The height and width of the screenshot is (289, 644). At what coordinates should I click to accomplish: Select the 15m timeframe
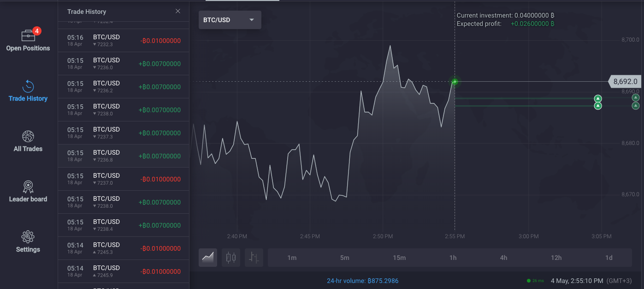click(x=399, y=258)
